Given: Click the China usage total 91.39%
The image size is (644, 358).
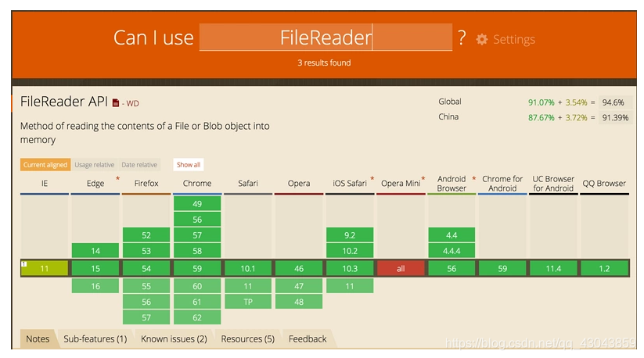Looking at the screenshot, I should (x=615, y=118).
